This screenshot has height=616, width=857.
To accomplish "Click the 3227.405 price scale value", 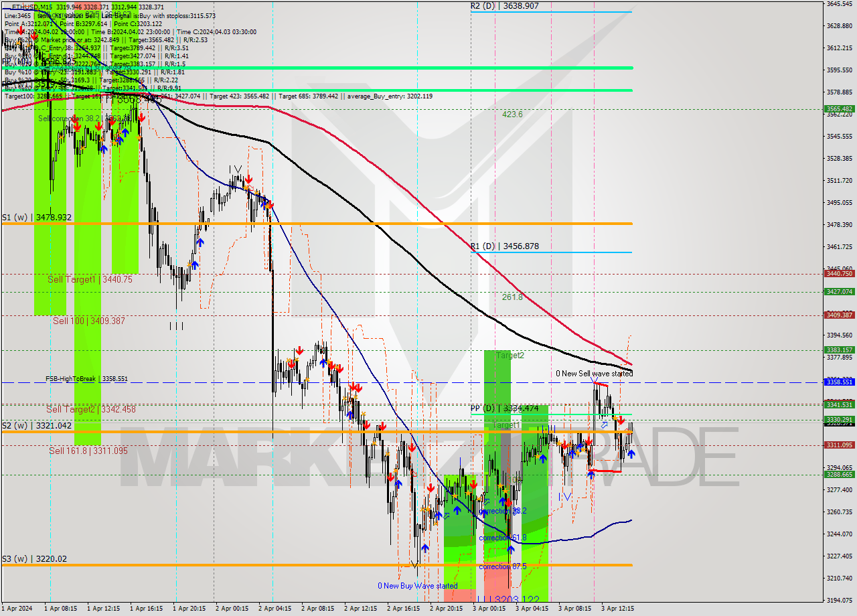I will pyautogui.click(x=839, y=556).
